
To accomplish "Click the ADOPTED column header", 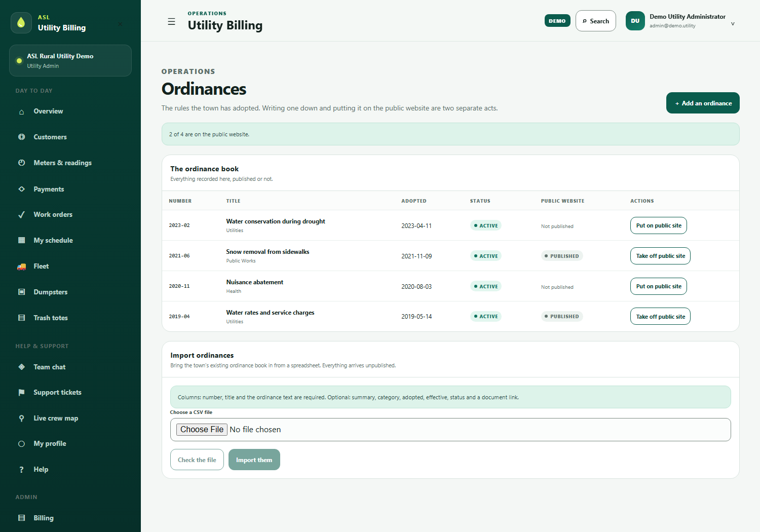I will 414,201.
